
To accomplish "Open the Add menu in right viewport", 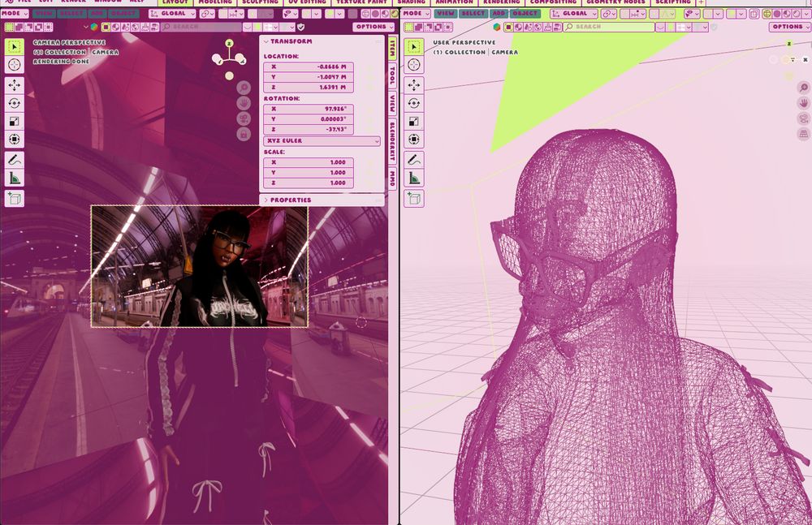I will coord(499,14).
